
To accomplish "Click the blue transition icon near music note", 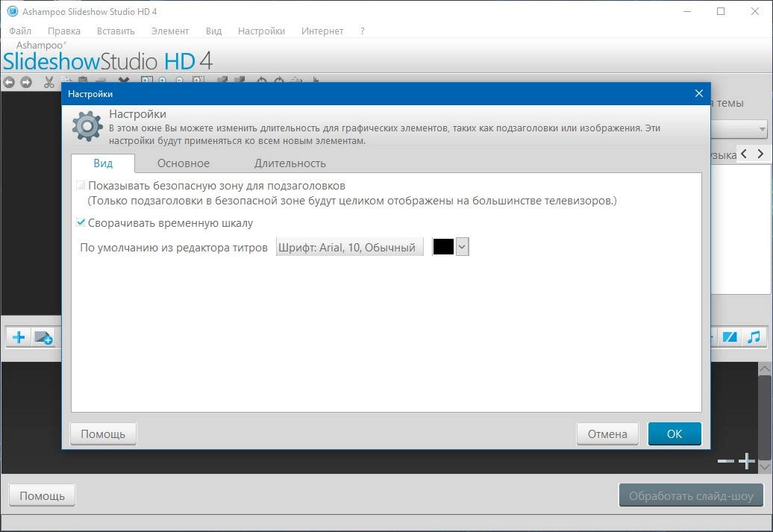I will (x=730, y=337).
